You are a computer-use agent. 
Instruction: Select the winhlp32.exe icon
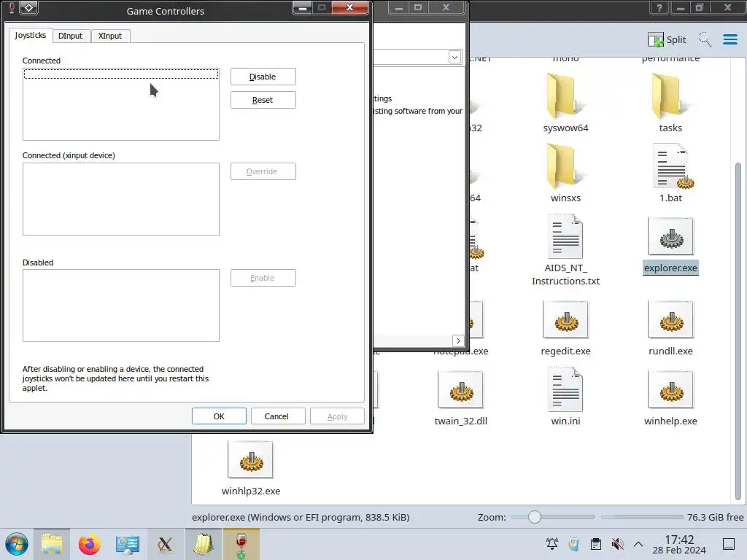pos(251,459)
